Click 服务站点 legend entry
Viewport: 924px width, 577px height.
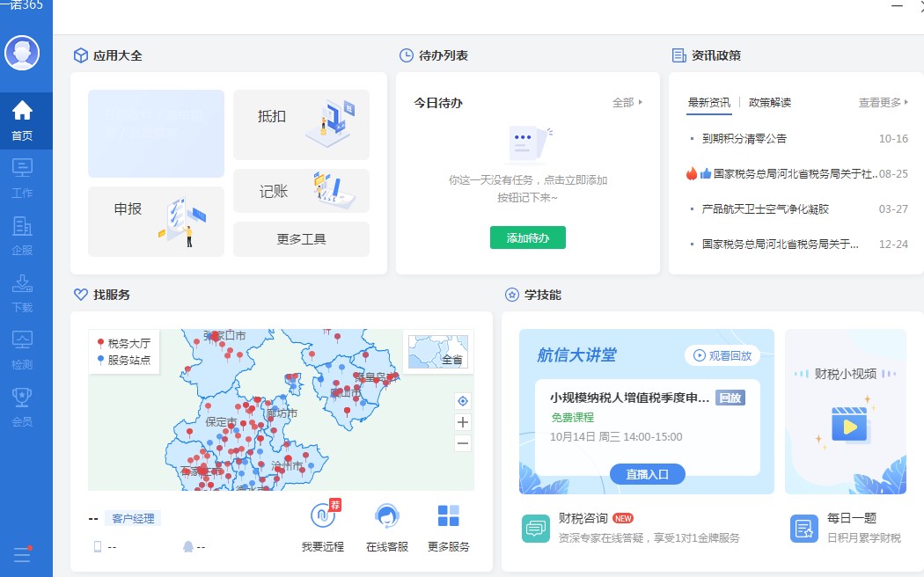click(124, 360)
